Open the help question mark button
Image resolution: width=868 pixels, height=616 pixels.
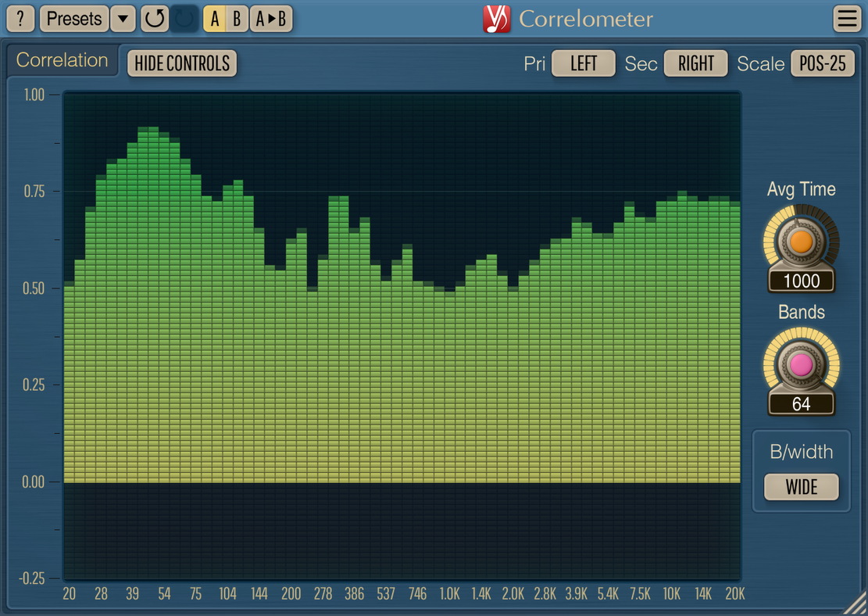click(20, 19)
